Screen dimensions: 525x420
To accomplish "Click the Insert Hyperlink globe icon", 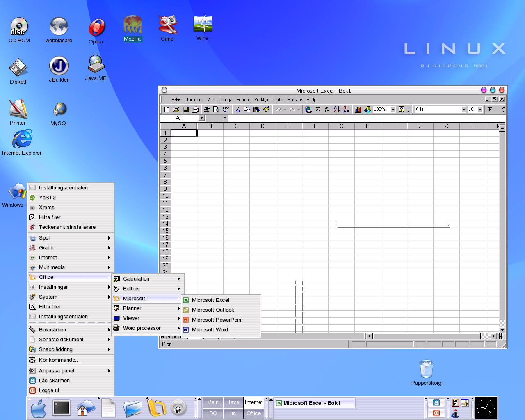I will click(308, 110).
